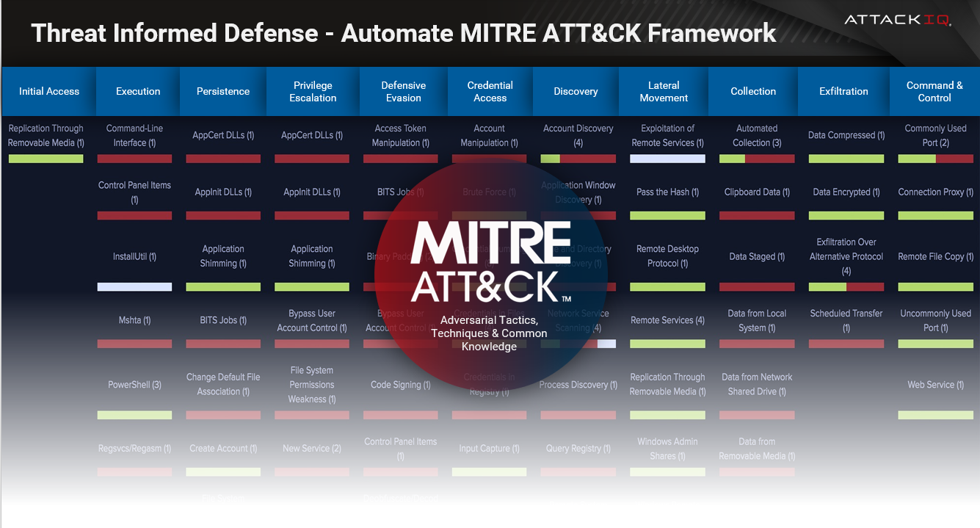
Task: Open the Scheduled Transfer (1) technique
Action: pyautogui.click(x=846, y=320)
